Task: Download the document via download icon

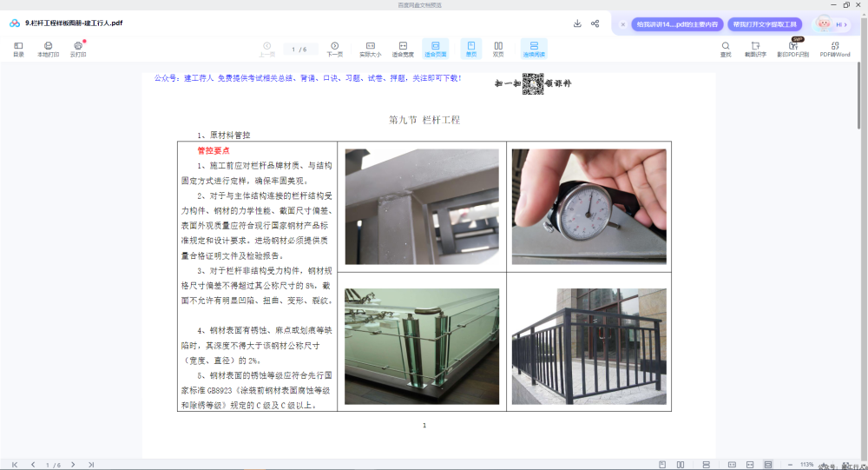Action: tap(577, 23)
